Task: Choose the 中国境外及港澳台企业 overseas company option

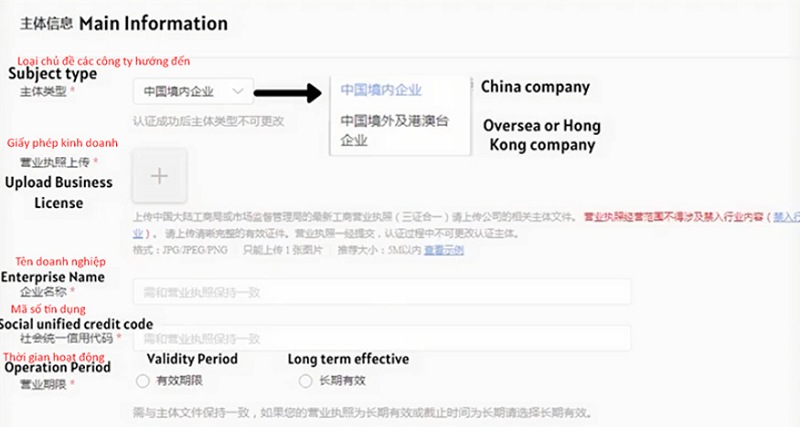Action: 395,130
